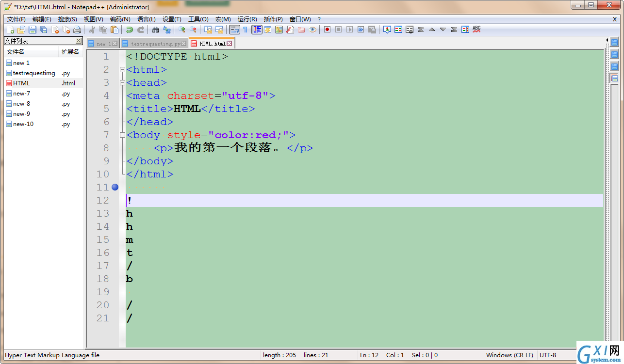Viewport: 624px width, 364px height.
Task: Toggle word wrap toolbar button
Action: 234,30
